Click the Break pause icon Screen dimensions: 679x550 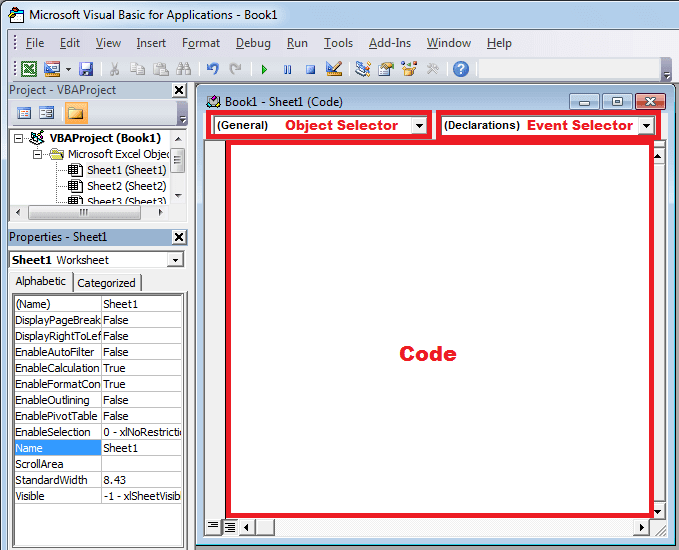287,69
